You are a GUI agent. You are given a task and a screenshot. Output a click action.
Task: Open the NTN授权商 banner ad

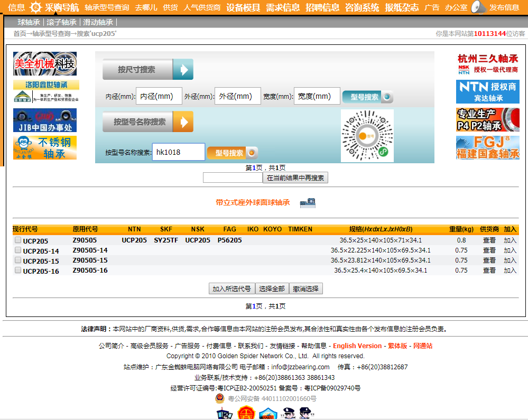tap(488, 91)
